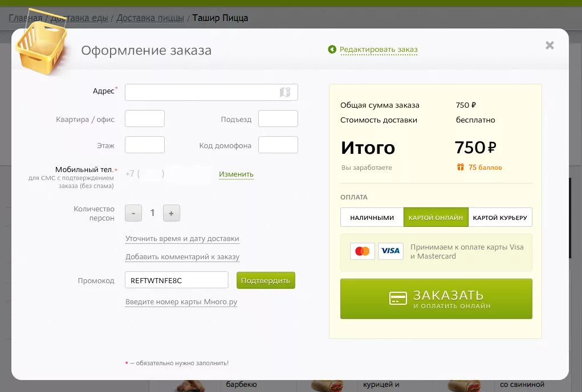This screenshot has height=392, width=582.
Task: Click Заказать и оплатить онлайн button
Action: [x=436, y=299]
